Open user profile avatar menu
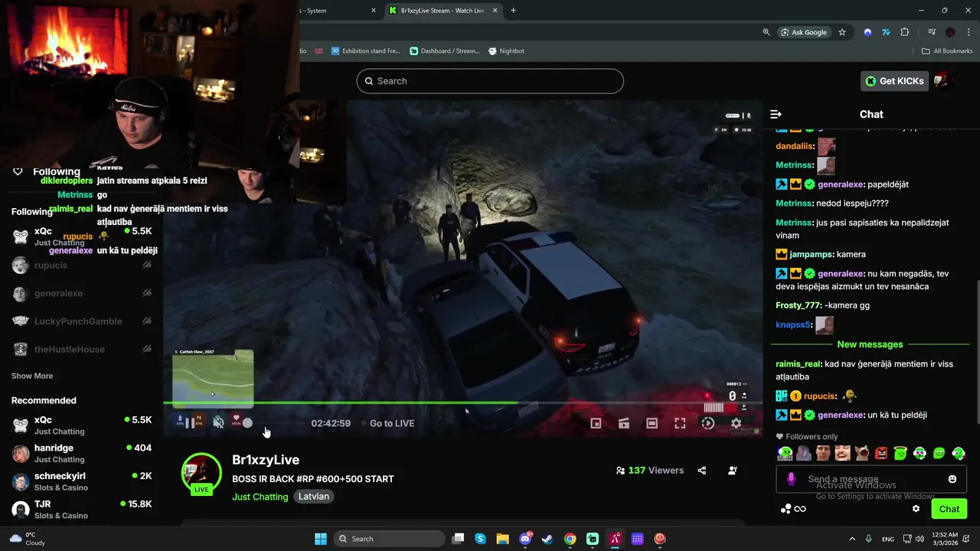The width and height of the screenshot is (980, 551). click(942, 80)
